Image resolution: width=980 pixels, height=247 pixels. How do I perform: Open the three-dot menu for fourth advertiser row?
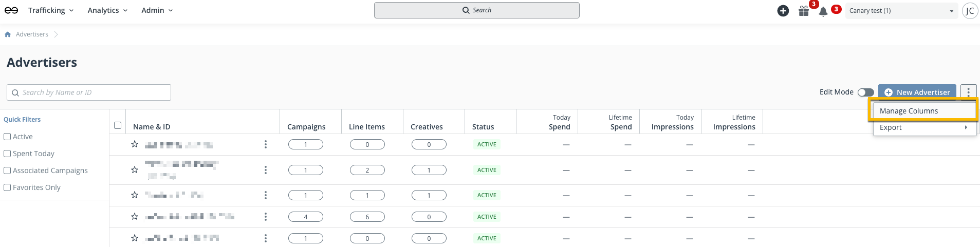(x=265, y=217)
